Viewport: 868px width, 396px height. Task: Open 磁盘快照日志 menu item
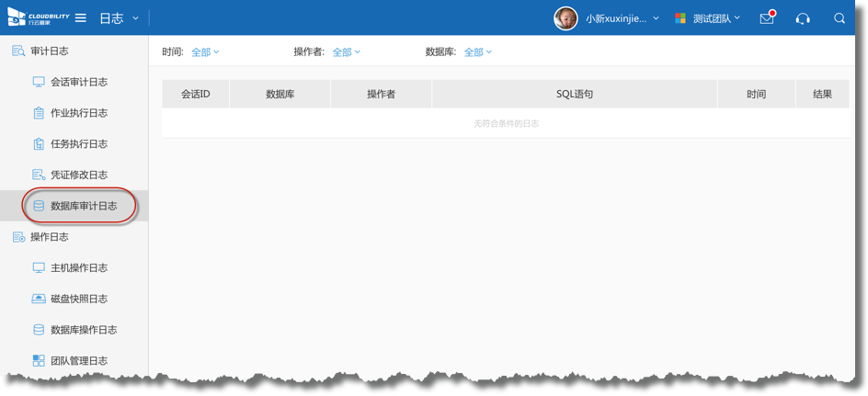click(x=79, y=299)
